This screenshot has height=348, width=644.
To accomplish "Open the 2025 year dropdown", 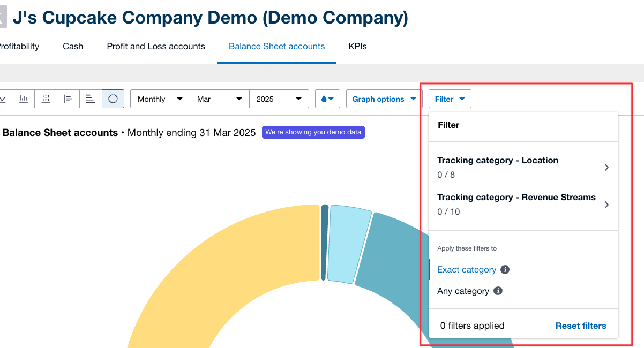I will pyautogui.click(x=279, y=99).
